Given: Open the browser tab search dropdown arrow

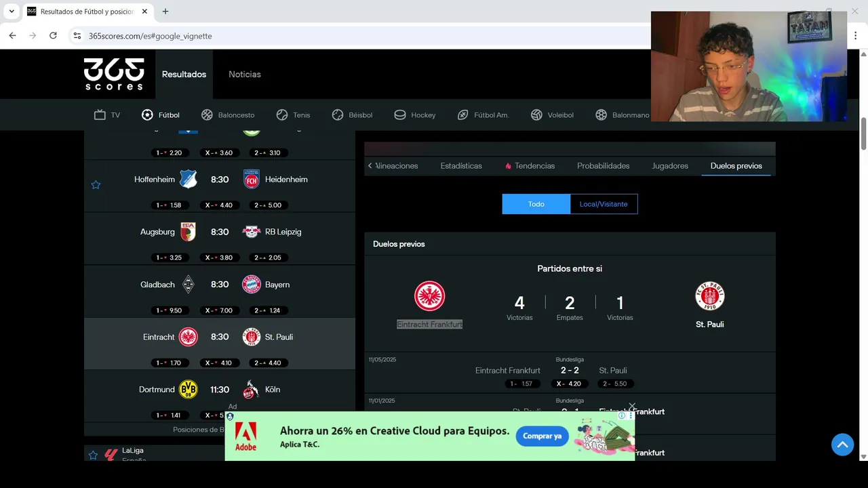Looking at the screenshot, I should [12, 12].
